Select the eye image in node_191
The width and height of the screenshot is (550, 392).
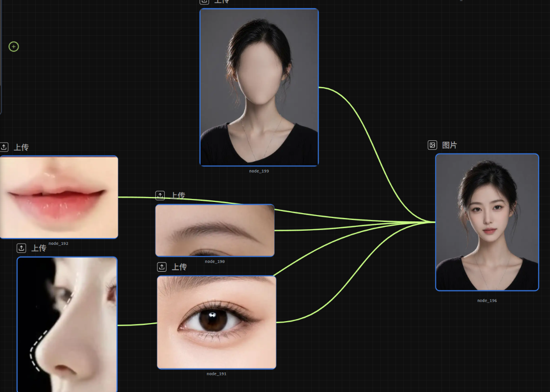[217, 323]
